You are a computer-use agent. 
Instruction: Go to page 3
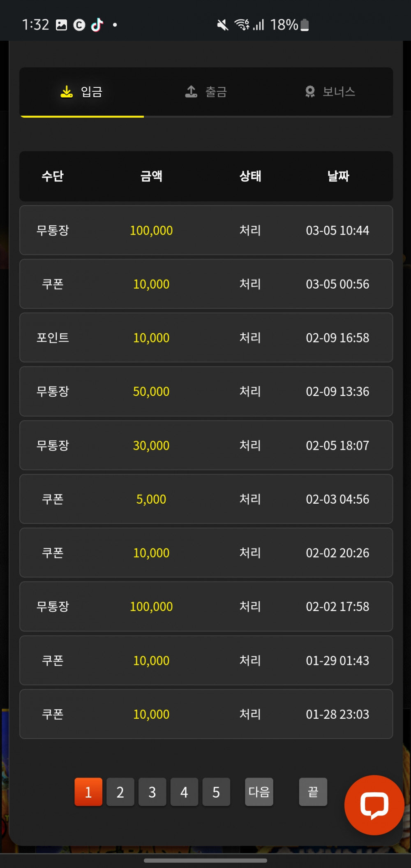click(152, 792)
